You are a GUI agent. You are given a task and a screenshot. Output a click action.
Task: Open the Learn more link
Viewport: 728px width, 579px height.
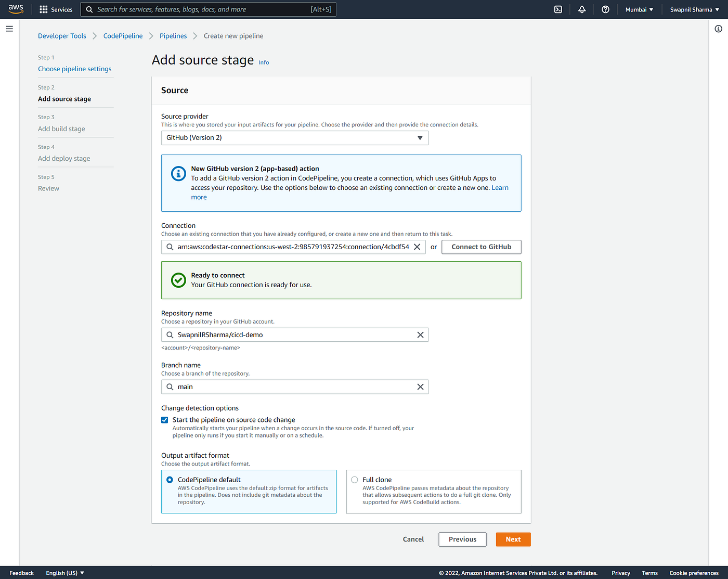coord(500,188)
